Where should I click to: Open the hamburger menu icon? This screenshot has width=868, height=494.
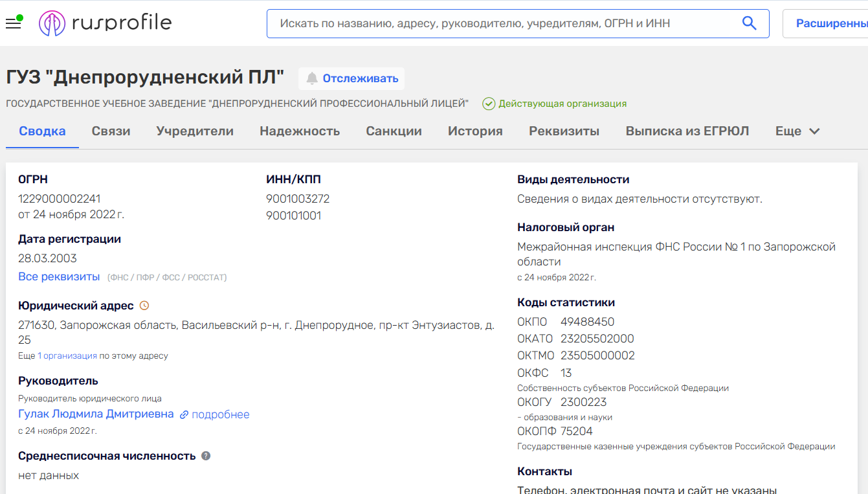(x=13, y=24)
